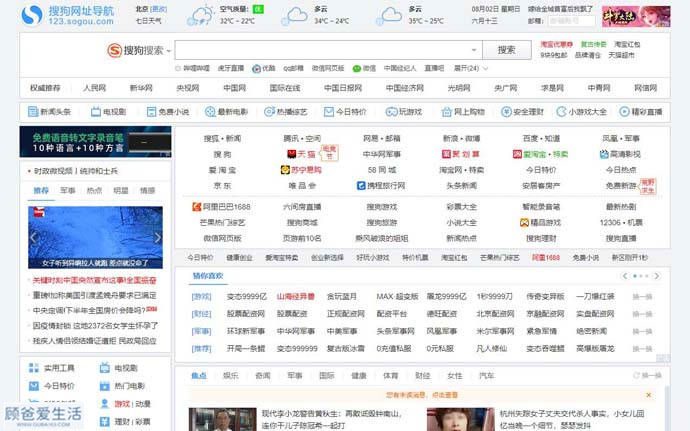Image resolution: width=690 pixels, height=431 pixels.
Task: Click the Ctrip 携程旅行网 icon
Action: [x=361, y=186]
